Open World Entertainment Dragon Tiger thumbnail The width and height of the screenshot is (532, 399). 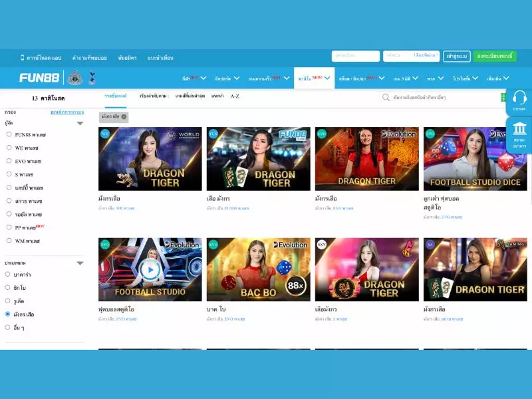coord(150,159)
